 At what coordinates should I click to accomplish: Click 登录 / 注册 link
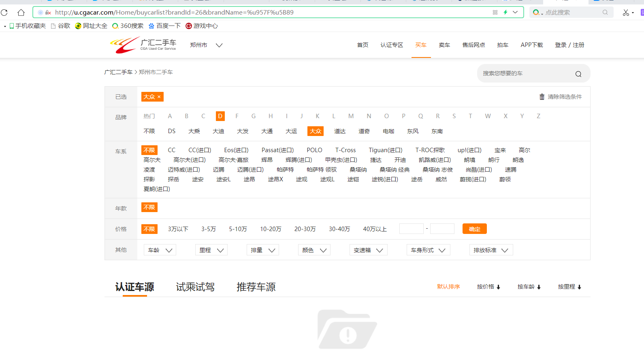coord(569,45)
